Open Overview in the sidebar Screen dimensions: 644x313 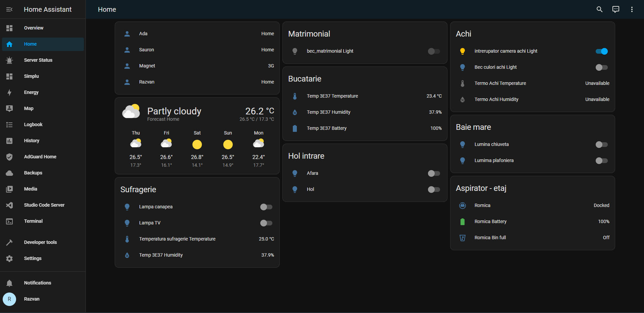pos(43,28)
